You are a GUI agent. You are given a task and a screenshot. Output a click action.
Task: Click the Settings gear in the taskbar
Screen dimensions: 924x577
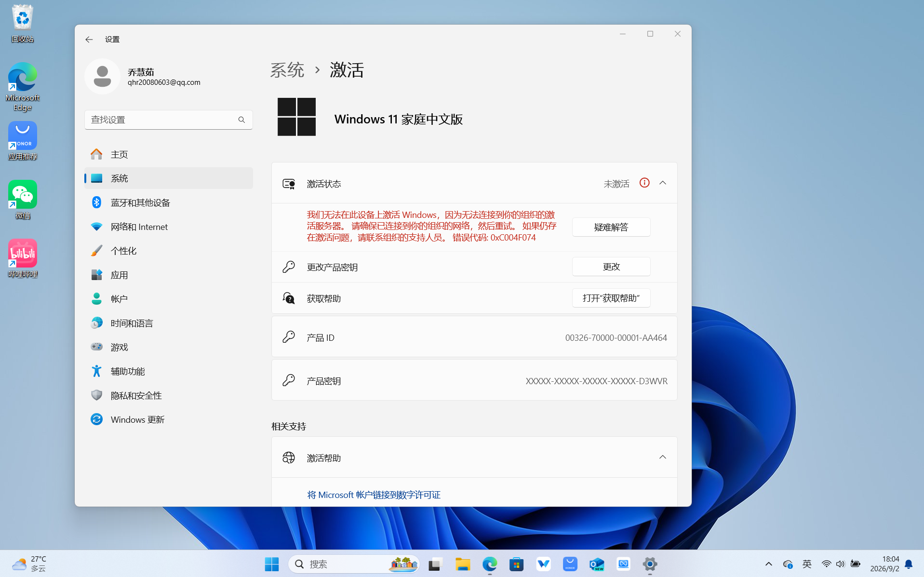pyautogui.click(x=650, y=564)
